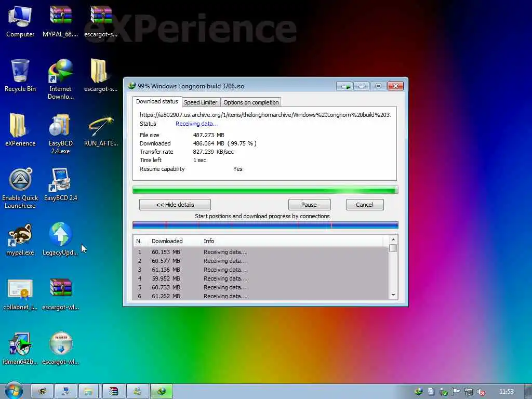532x399 pixels.
Task: Select connection row with 60.577 MB
Action: [261, 261]
